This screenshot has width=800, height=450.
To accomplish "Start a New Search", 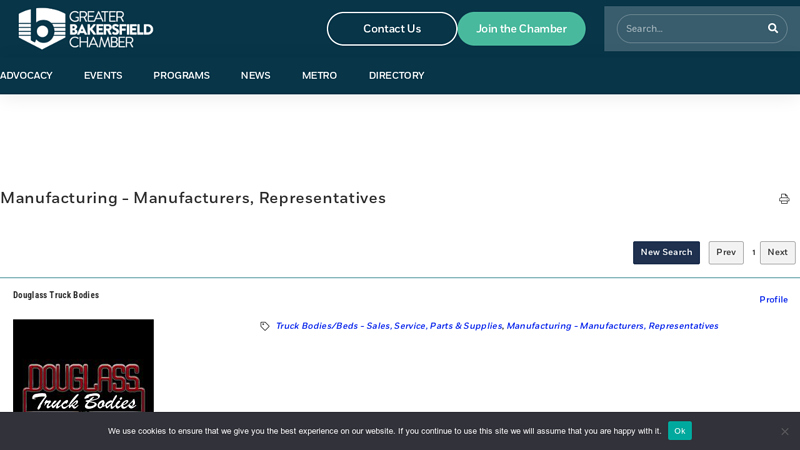I will coord(666,253).
